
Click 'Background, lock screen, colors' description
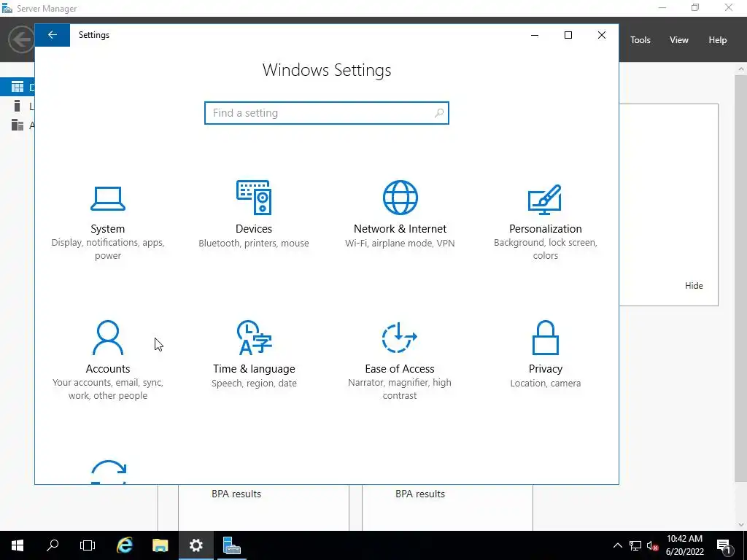point(546,249)
